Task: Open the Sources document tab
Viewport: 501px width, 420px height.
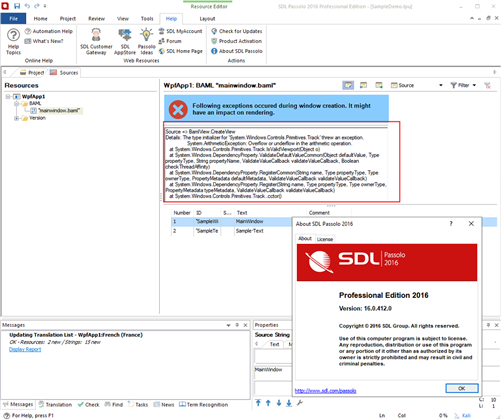Action: [64, 73]
